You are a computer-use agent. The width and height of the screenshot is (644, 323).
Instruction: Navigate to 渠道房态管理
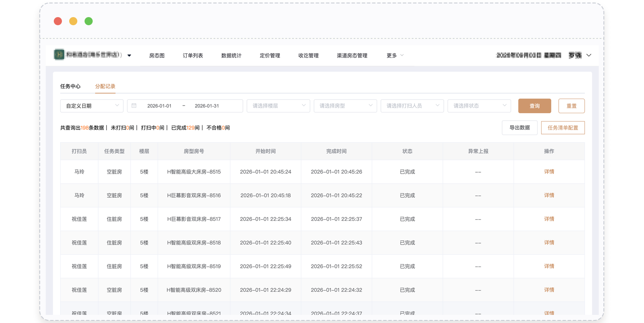[x=352, y=56]
